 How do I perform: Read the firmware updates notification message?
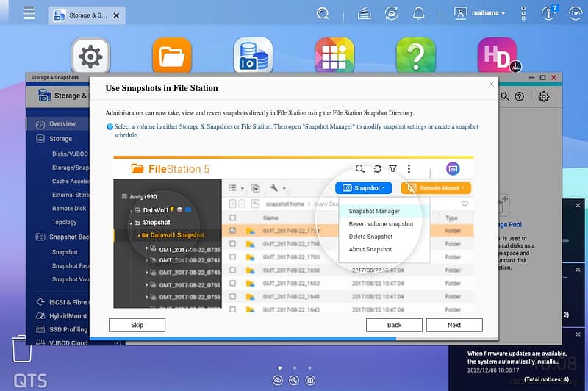[517, 357]
